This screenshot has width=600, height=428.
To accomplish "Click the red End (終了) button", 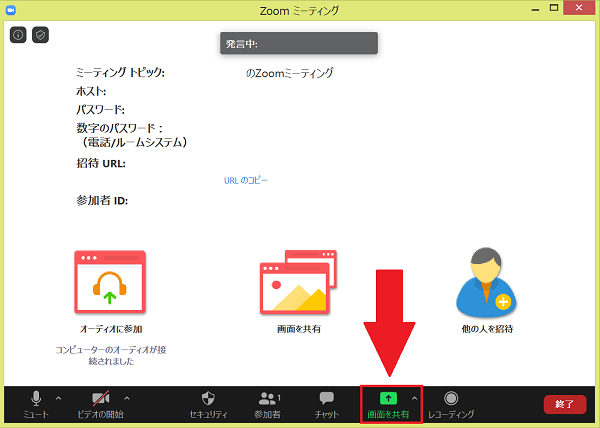I will pyautogui.click(x=564, y=404).
